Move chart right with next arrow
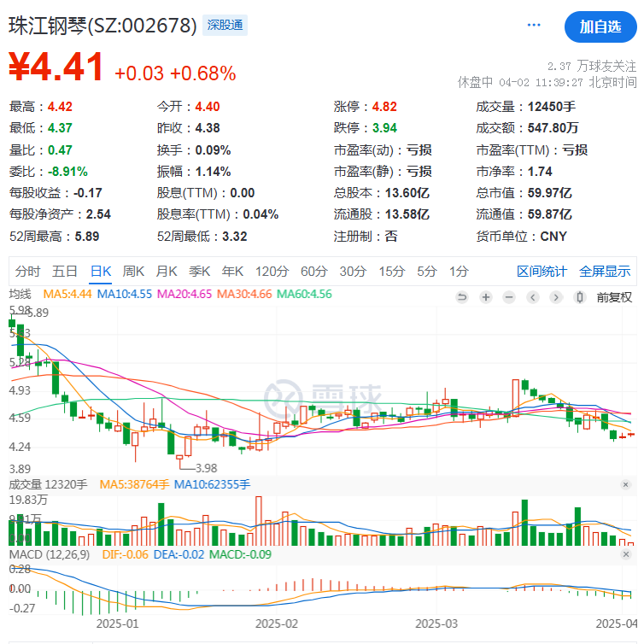This screenshot has height=644, width=644. point(556,297)
